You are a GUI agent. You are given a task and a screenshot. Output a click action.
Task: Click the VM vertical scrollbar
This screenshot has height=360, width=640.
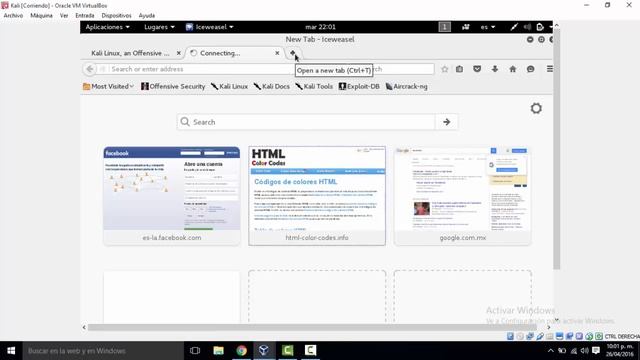point(556,149)
